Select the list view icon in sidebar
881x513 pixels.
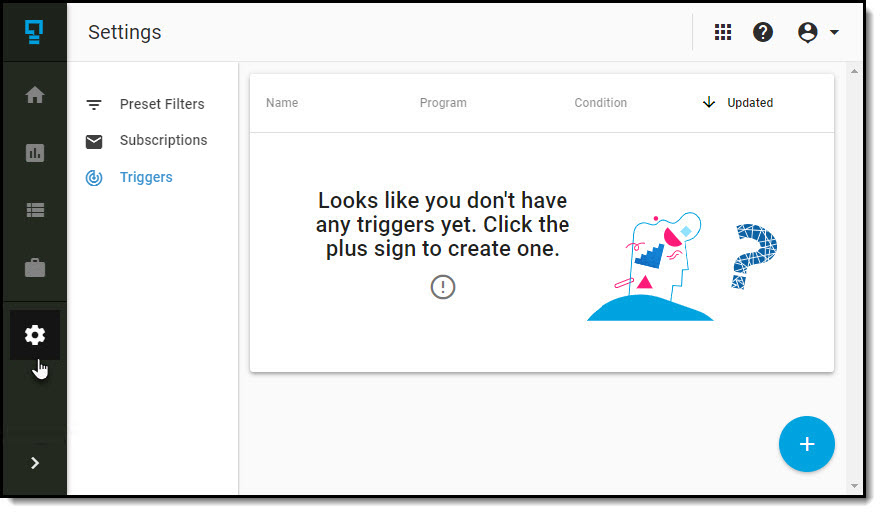point(35,211)
